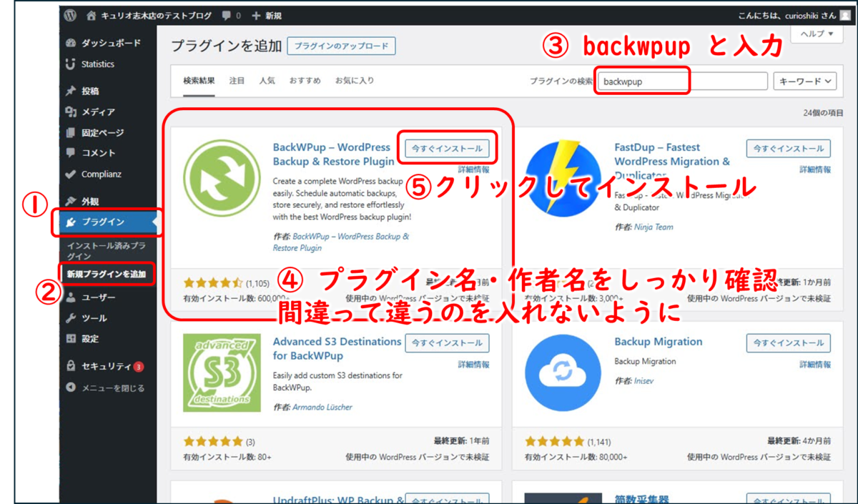The image size is (858, 504).
Task: Install Advanced S3 Destinations plugin
Action: (x=448, y=343)
